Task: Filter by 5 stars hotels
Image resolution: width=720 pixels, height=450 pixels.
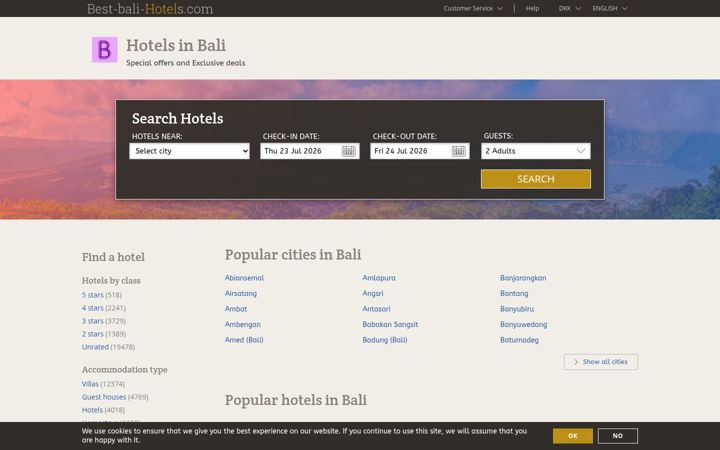Action: (x=92, y=295)
